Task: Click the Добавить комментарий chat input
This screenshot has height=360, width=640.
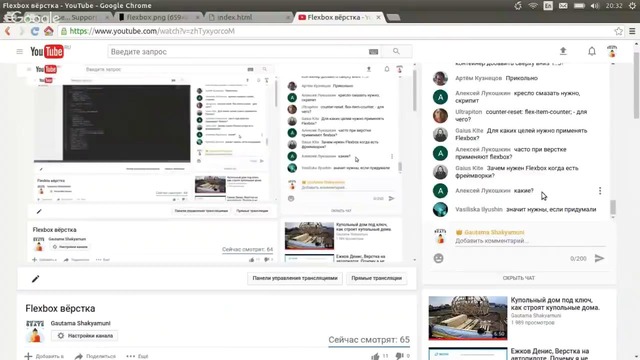Action: tap(530, 241)
